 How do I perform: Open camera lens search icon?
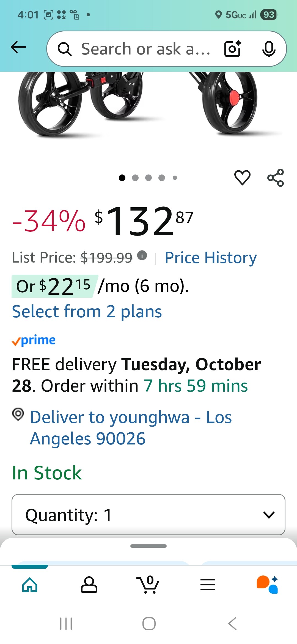[x=233, y=49]
